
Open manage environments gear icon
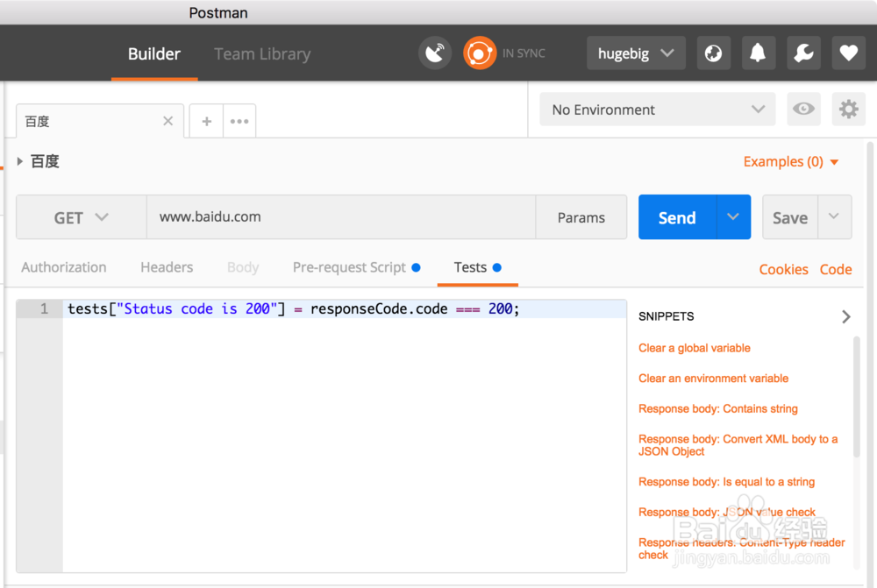[848, 109]
